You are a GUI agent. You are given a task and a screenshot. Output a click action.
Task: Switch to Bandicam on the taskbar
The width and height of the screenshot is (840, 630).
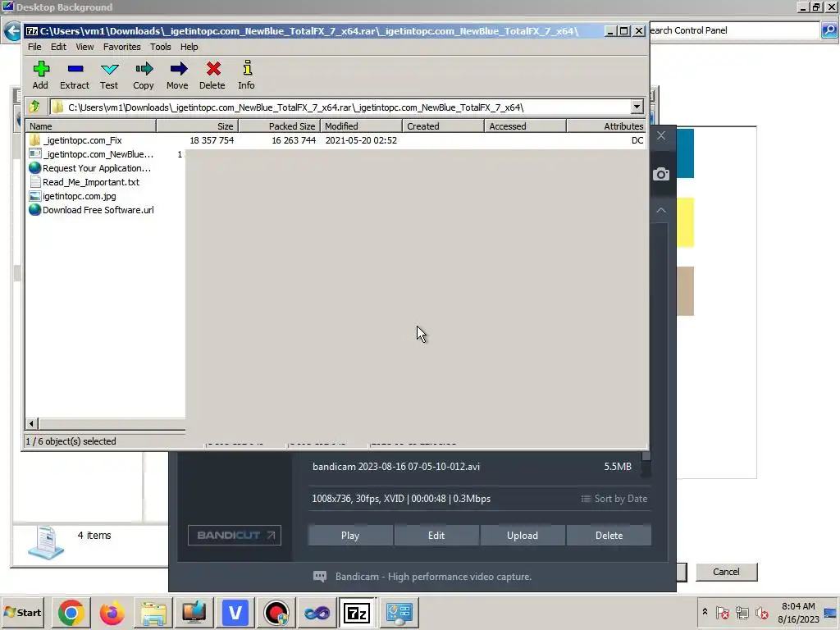[276, 613]
